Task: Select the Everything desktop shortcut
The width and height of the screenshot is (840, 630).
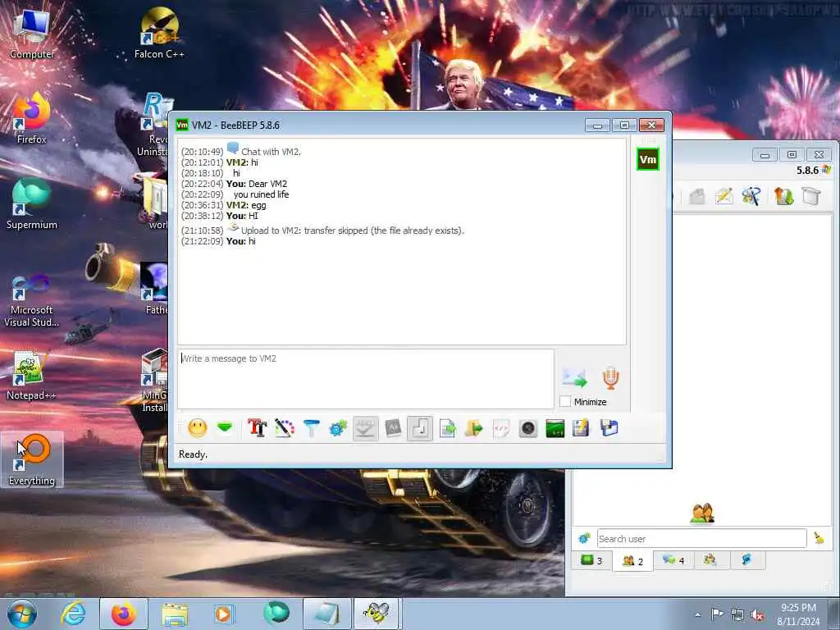Action: pyautogui.click(x=32, y=459)
